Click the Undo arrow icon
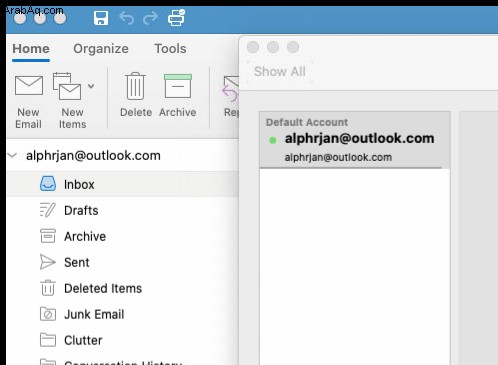 click(x=127, y=18)
